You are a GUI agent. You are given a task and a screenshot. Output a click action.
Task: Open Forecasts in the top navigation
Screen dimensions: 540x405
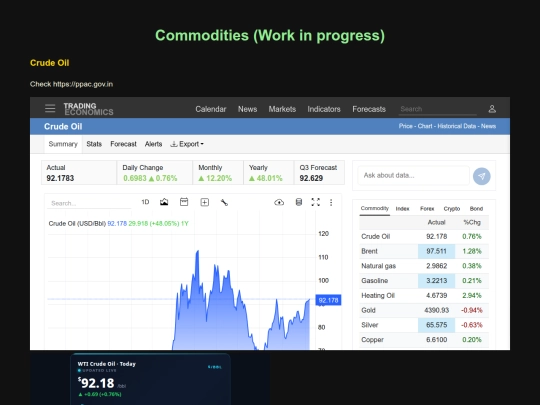click(x=369, y=109)
